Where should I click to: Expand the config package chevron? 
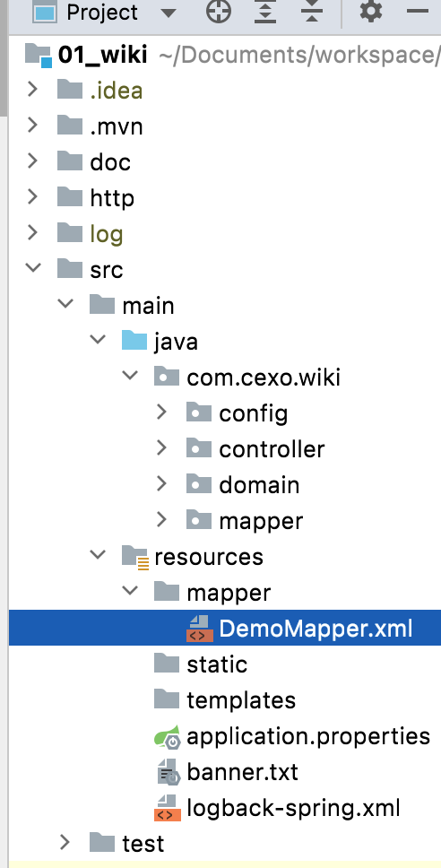(161, 412)
